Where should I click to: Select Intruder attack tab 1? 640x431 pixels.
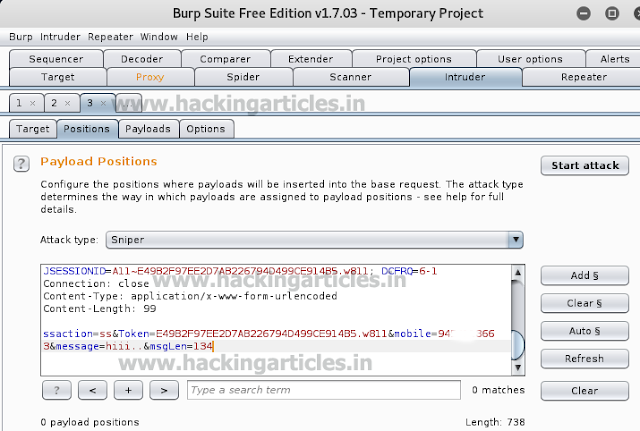pyautogui.click(x=19, y=103)
